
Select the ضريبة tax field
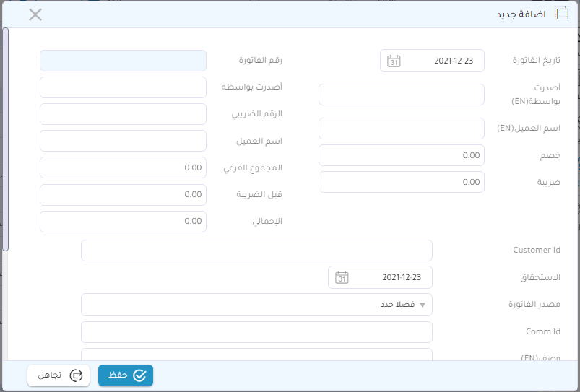401,182
